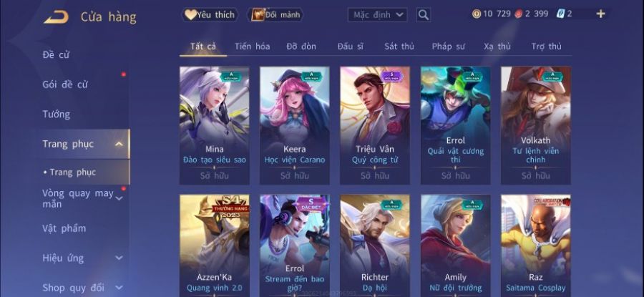Open the search magnifier icon
644x297 pixels.
(424, 15)
